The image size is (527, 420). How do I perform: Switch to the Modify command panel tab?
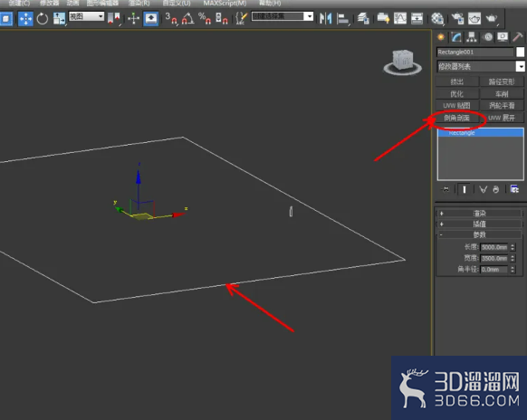click(x=456, y=37)
